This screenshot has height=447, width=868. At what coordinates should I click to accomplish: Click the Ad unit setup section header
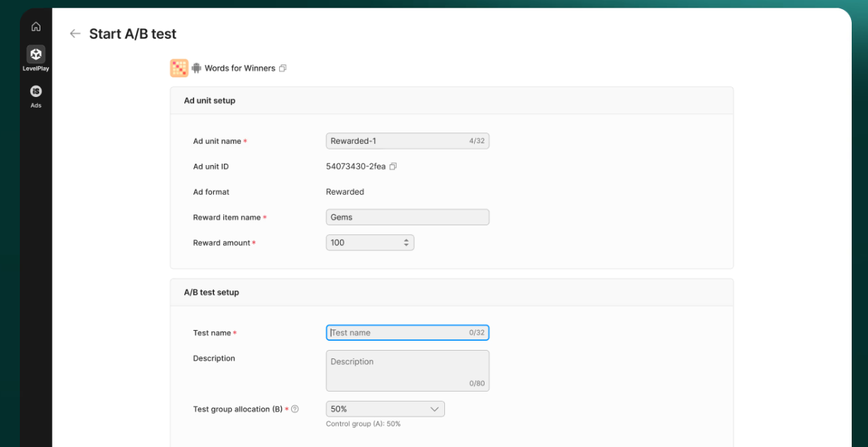click(210, 101)
